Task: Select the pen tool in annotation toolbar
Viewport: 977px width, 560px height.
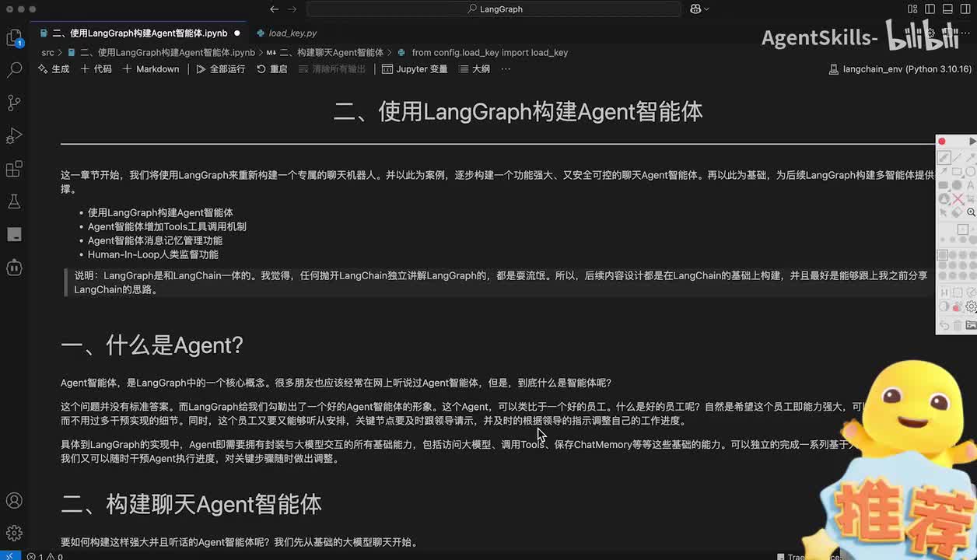Action: point(943,157)
